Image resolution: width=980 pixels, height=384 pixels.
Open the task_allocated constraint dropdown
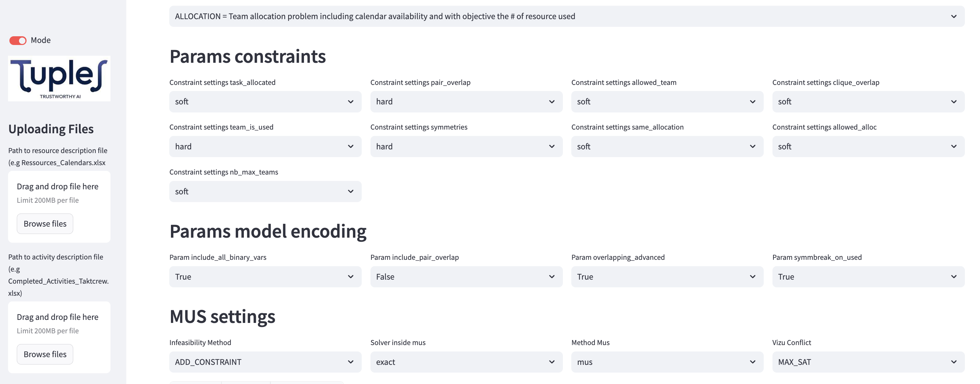tap(265, 101)
